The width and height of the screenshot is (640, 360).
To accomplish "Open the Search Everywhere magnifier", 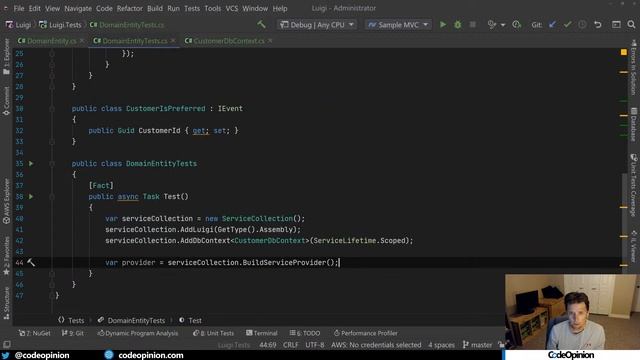I will click(x=631, y=24).
